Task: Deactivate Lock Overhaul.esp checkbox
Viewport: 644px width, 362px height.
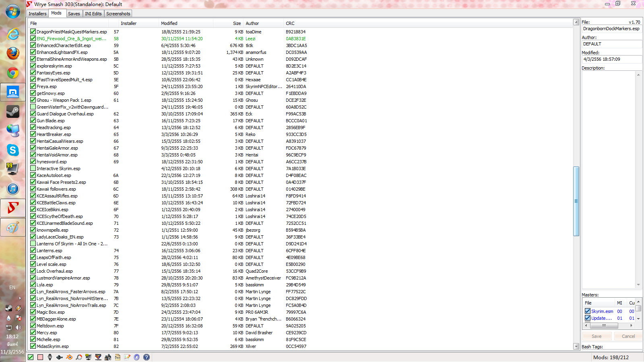Action: 33,271
